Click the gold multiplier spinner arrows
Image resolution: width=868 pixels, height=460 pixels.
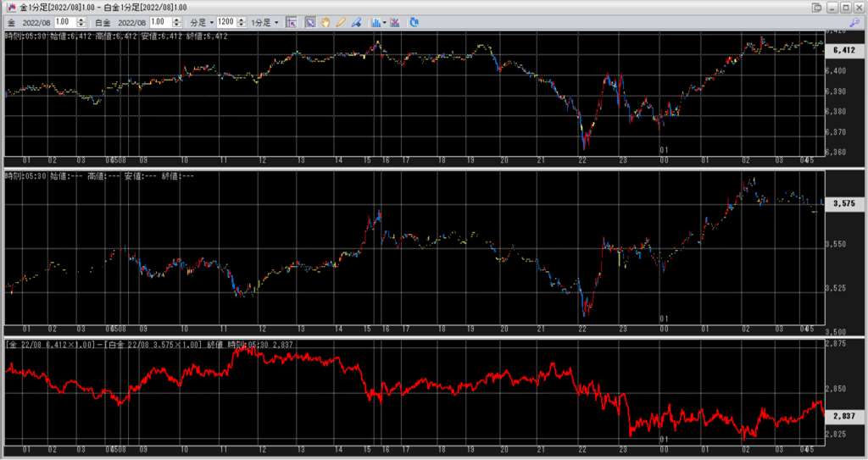80,22
